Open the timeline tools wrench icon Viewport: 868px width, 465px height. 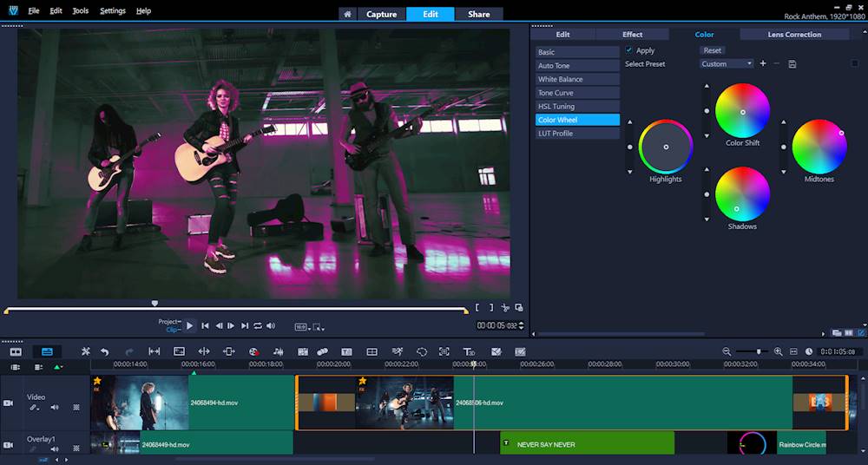(86, 351)
